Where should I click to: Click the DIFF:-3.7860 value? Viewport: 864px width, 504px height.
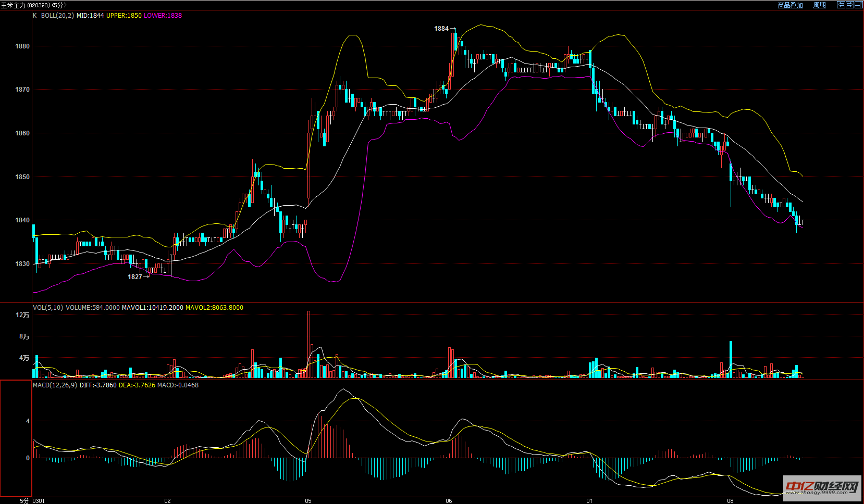[x=98, y=385]
